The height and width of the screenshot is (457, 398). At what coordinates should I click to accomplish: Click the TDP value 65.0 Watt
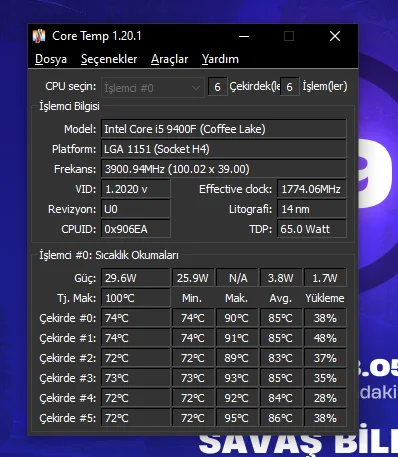click(x=312, y=229)
